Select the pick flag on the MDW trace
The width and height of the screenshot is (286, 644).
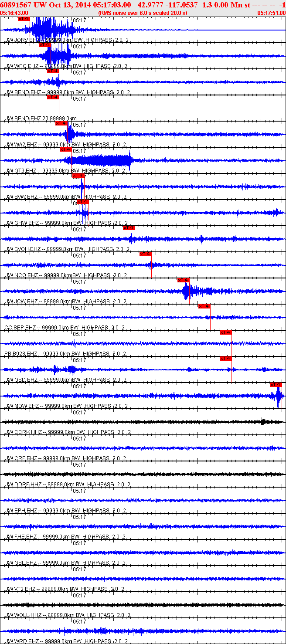(x=276, y=385)
